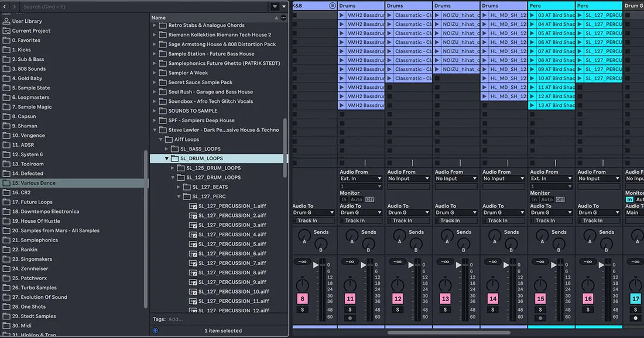Click the mixer horizontal scrollbar
Screen dimensions: 644x338
point(449,333)
